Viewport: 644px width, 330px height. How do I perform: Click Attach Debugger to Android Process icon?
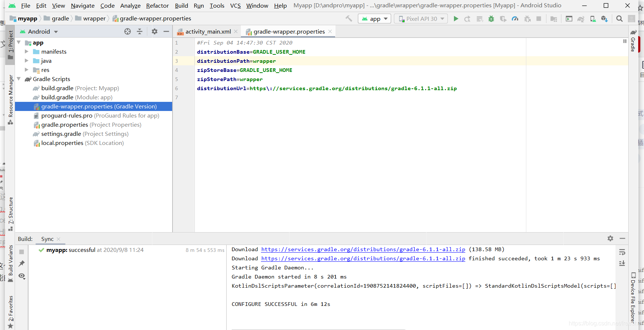pyautogui.click(x=527, y=19)
